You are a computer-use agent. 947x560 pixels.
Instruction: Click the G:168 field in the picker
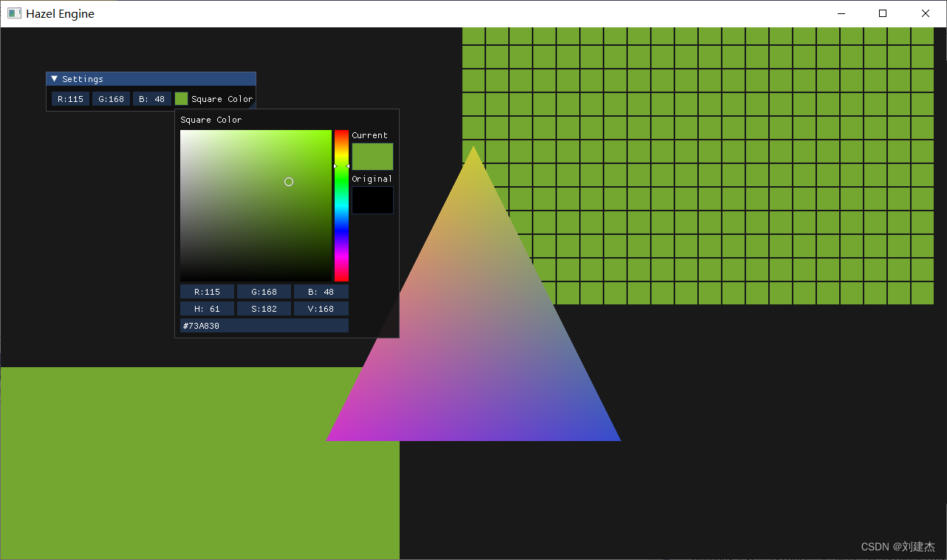click(264, 291)
